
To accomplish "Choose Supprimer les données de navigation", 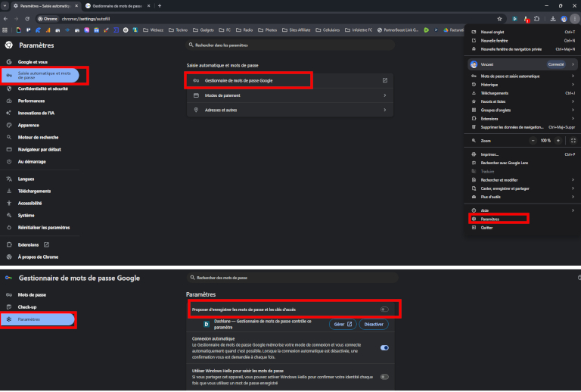I will [523, 127].
